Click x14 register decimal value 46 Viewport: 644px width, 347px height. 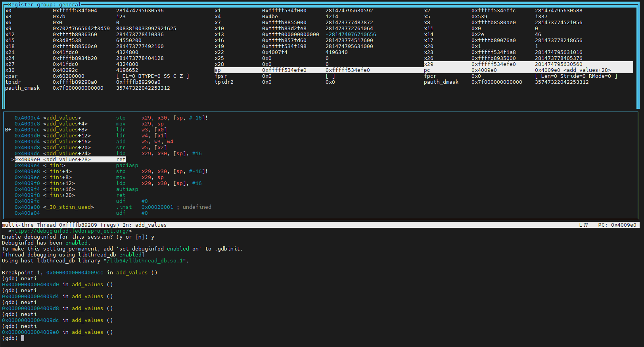click(x=538, y=35)
